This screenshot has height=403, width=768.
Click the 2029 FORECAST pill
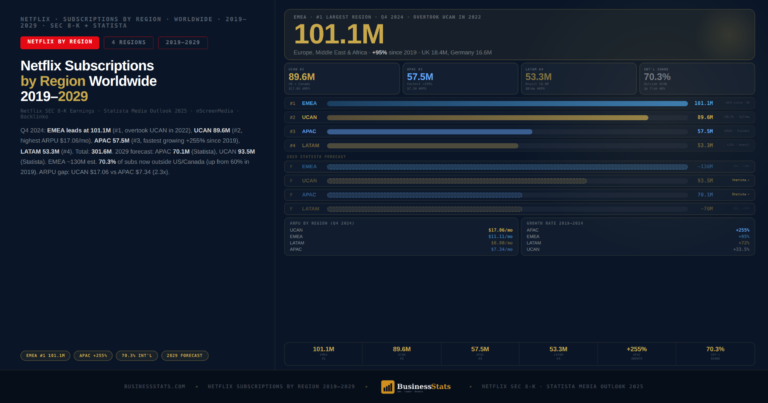[x=185, y=356]
